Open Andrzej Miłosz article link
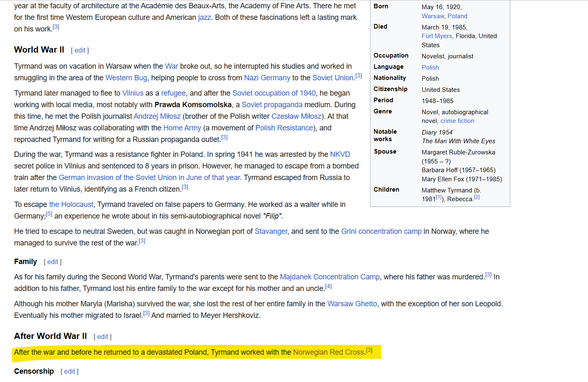Viewport: 588px width, 382px height. [157, 116]
